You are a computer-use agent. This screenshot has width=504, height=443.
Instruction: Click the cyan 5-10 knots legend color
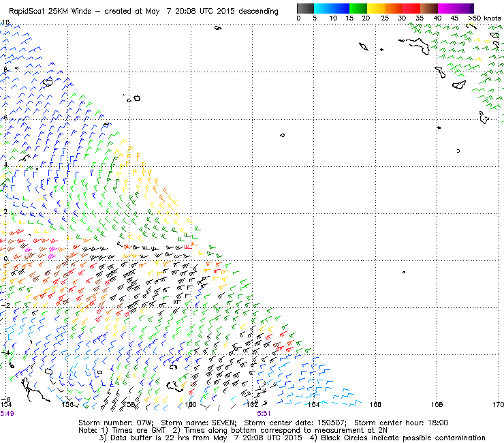click(x=323, y=8)
